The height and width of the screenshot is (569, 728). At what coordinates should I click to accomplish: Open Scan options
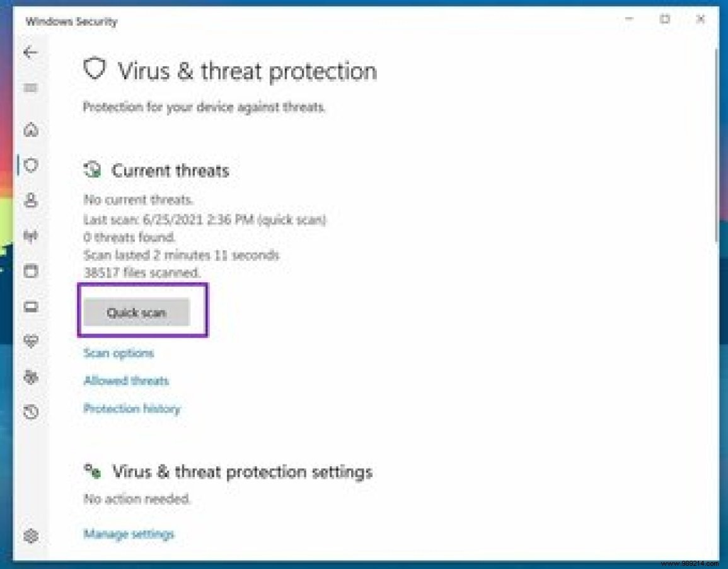click(x=118, y=353)
